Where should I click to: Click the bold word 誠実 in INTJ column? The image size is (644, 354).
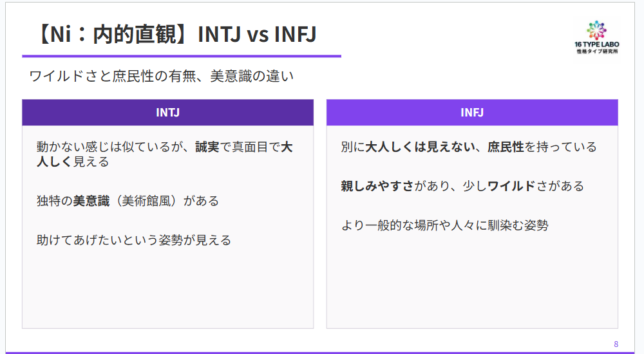[208, 147]
